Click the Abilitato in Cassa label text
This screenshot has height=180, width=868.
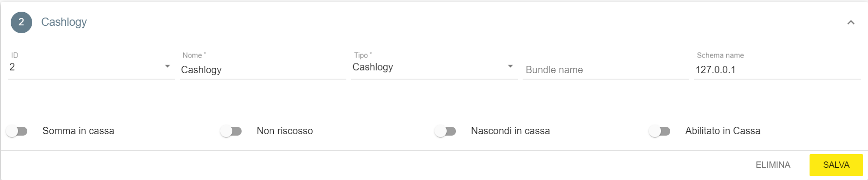[x=723, y=131]
